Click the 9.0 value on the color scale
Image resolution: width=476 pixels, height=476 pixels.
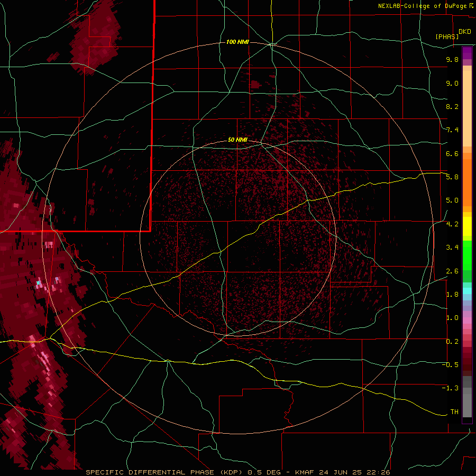click(452, 83)
